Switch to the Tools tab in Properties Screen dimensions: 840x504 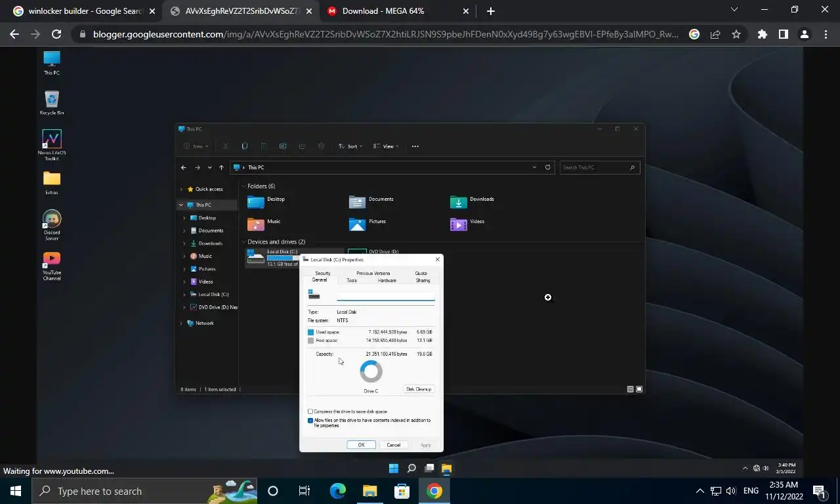click(x=352, y=280)
